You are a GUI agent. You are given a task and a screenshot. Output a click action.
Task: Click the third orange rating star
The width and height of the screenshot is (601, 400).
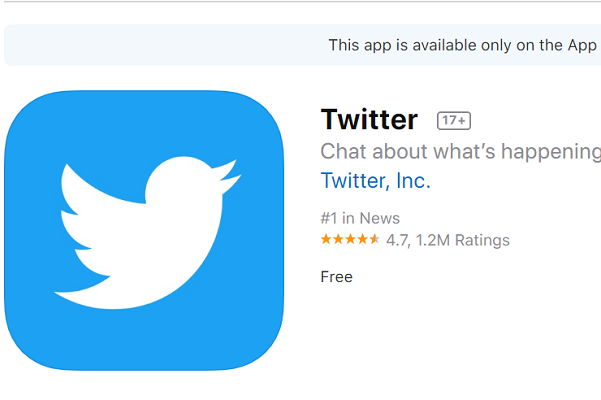(350, 239)
